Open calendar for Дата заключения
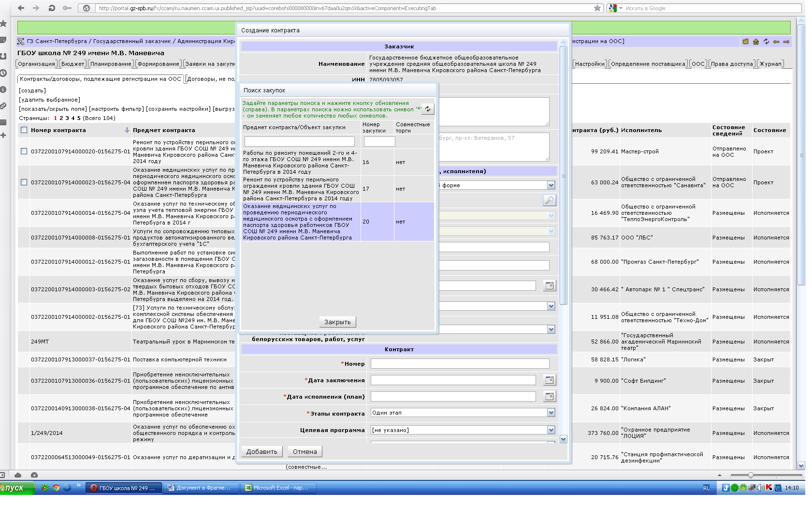 click(550, 380)
